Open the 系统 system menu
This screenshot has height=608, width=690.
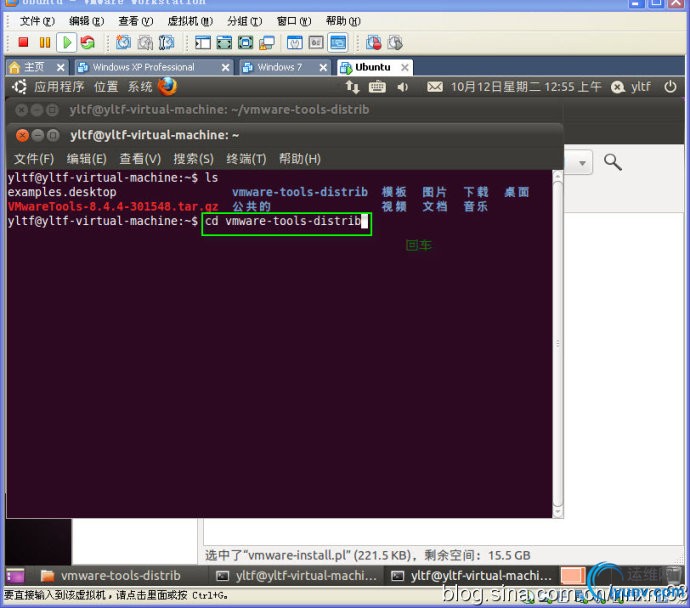[140, 87]
